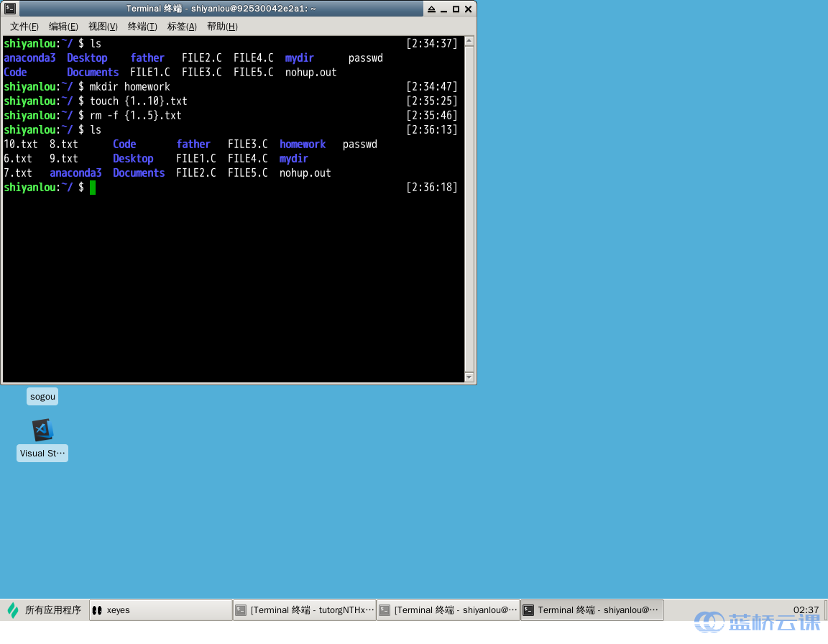
Task: Click the green cursor at the terminal prompt
Action: (x=93, y=188)
